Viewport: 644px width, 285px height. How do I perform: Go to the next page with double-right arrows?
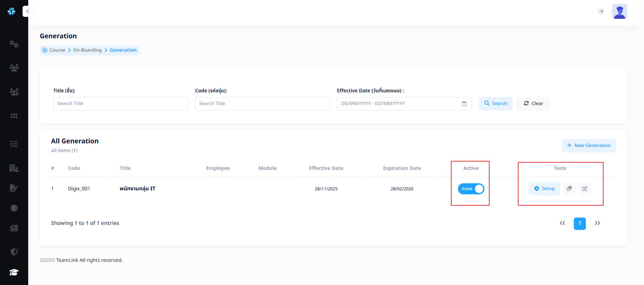[x=597, y=223]
